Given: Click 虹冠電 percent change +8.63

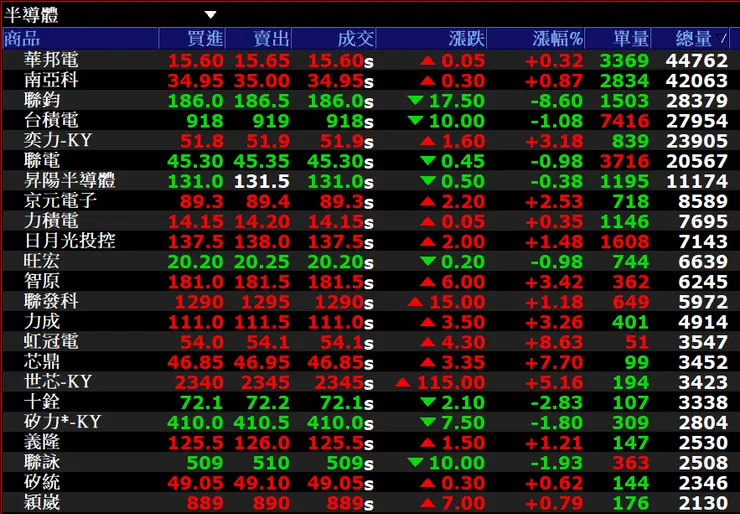Looking at the screenshot, I should click(x=554, y=342).
